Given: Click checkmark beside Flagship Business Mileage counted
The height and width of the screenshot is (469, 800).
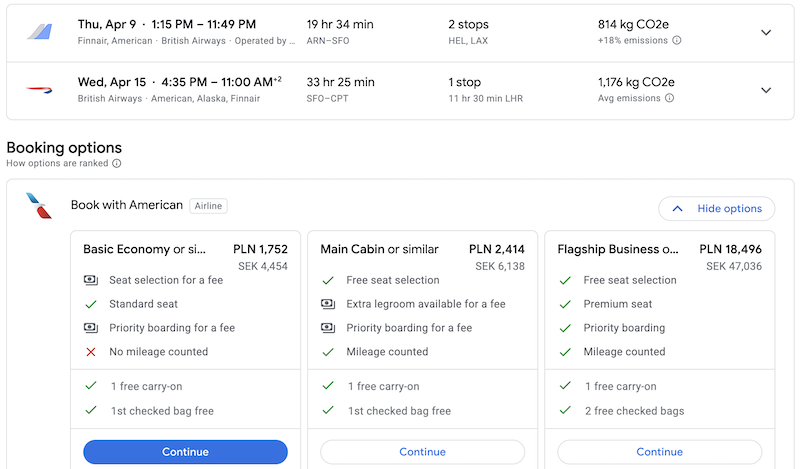Looking at the screenshot, I should click(565, 352).
